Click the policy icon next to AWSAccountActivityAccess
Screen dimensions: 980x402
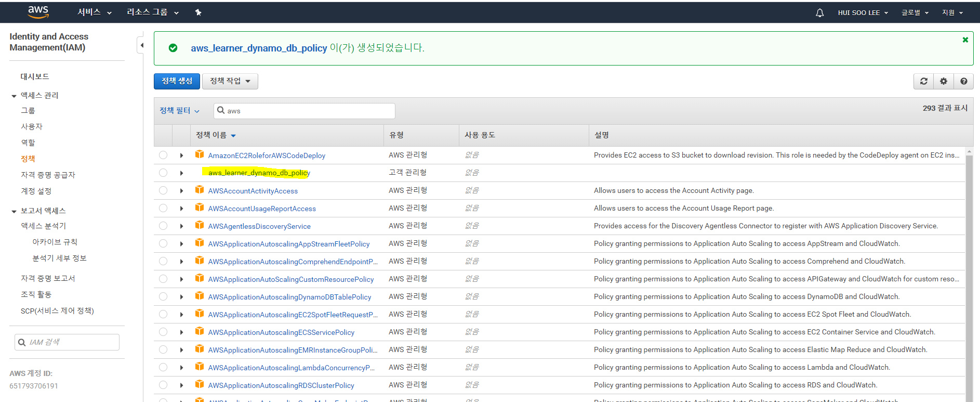[200, 190]
